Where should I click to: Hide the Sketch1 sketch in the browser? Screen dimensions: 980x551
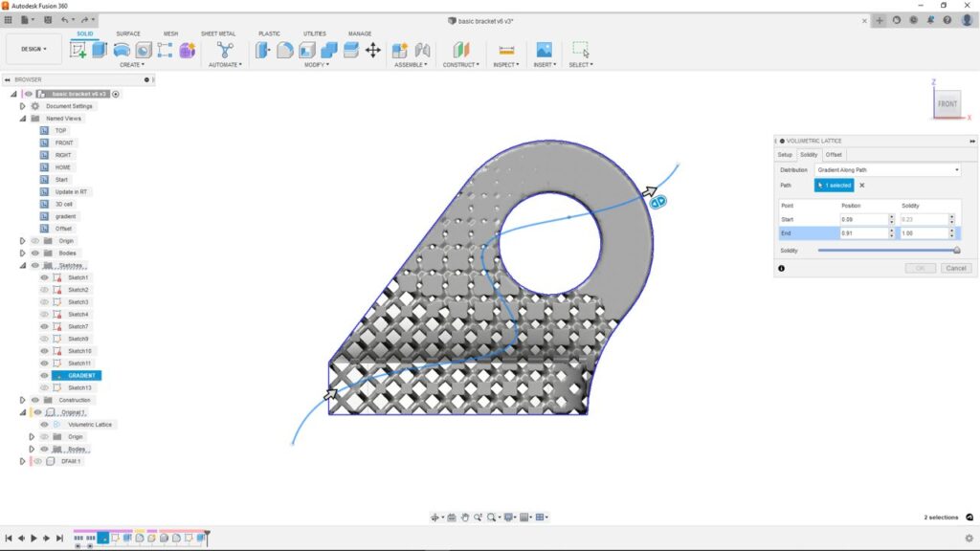pyautogui.click(x=44, y=276)
